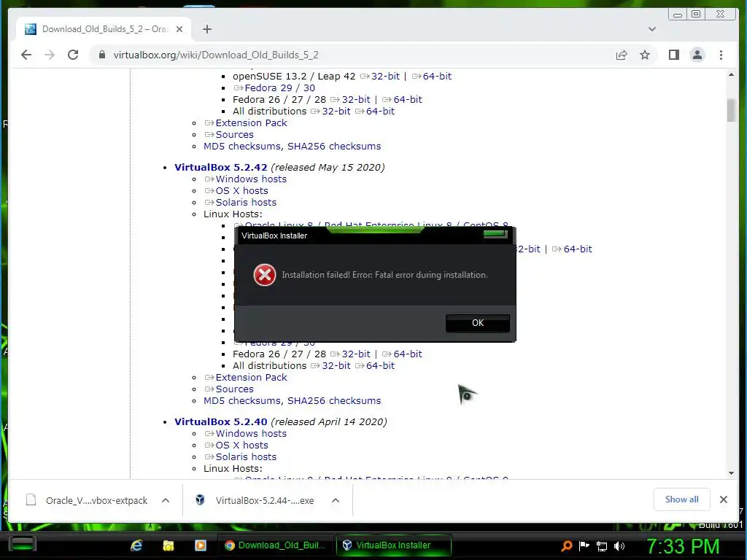The image size is (747, 560).
Task: Open the tab search chevron
Action: point(652,29)
